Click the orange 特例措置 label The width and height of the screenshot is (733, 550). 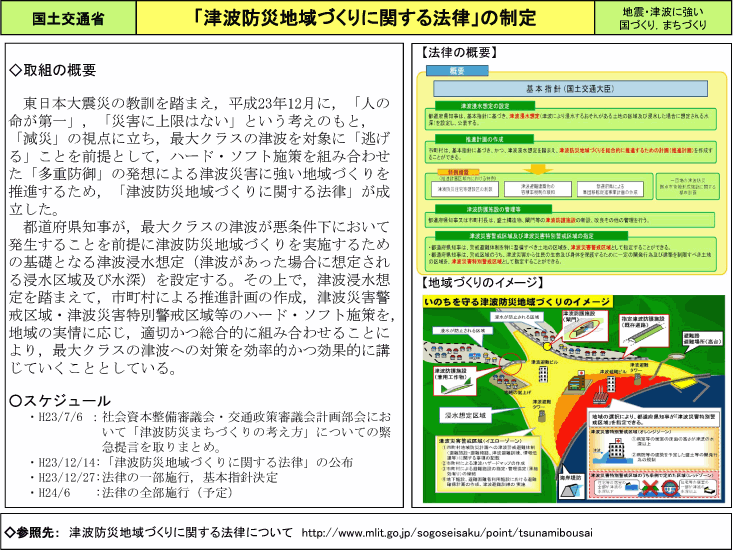coord(458,172)
